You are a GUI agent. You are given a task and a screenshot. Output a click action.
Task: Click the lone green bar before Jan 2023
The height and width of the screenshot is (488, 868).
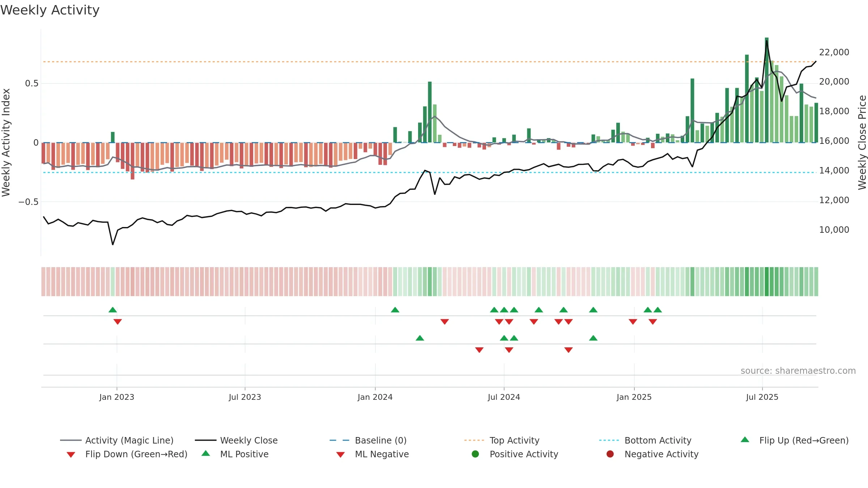(113, 137)
